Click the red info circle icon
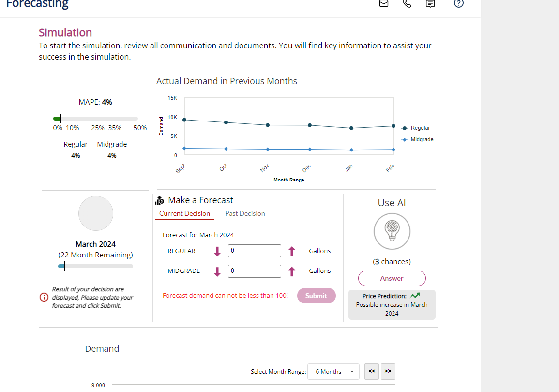Screen dimensions: 559x392 pos(44,297)
